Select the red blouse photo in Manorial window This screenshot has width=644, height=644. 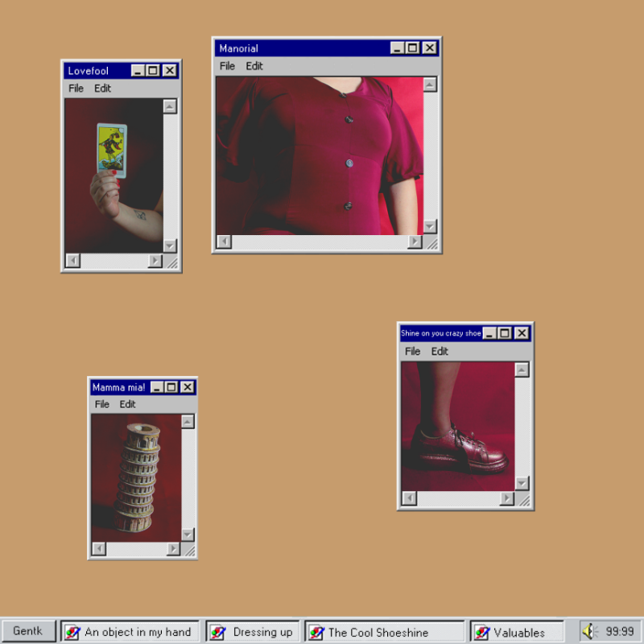click(x=320, y=155)
